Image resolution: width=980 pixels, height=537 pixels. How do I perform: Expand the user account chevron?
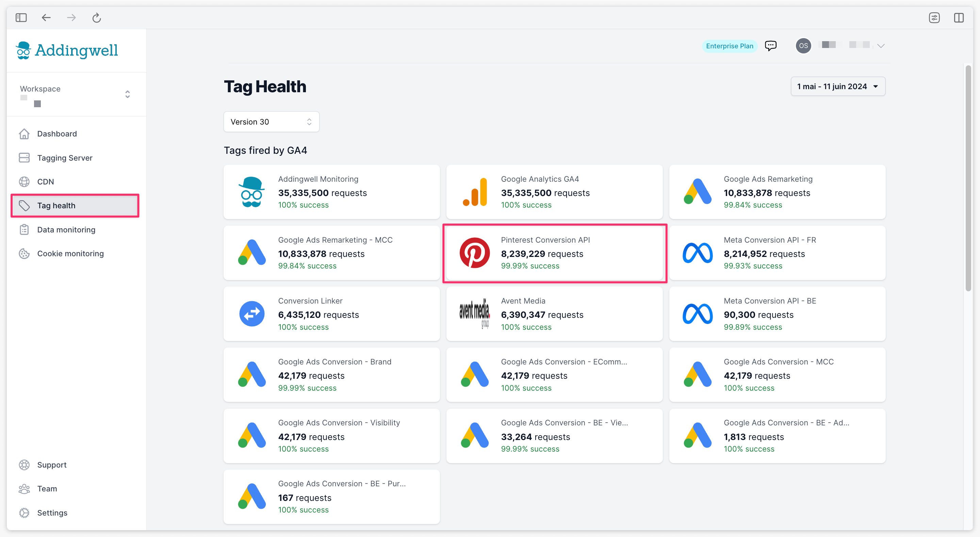(881, 46)
